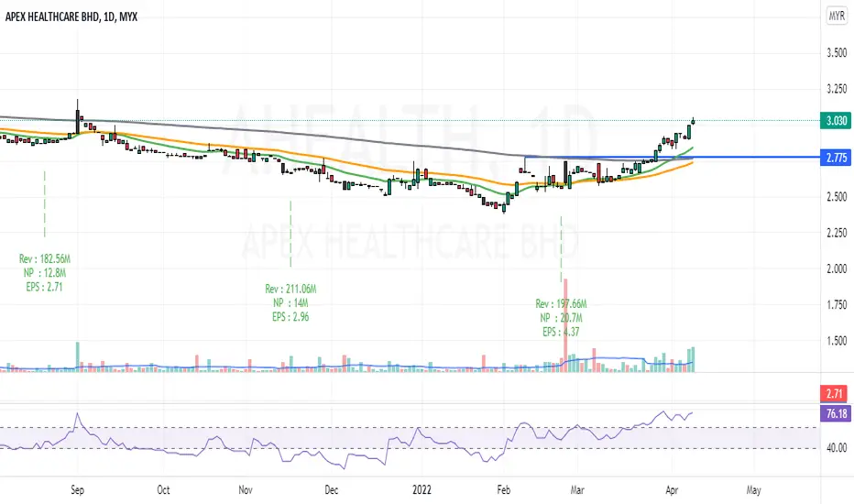Click the NP : 14M annotation
This screenshot has width=854, height=504.
290,303
